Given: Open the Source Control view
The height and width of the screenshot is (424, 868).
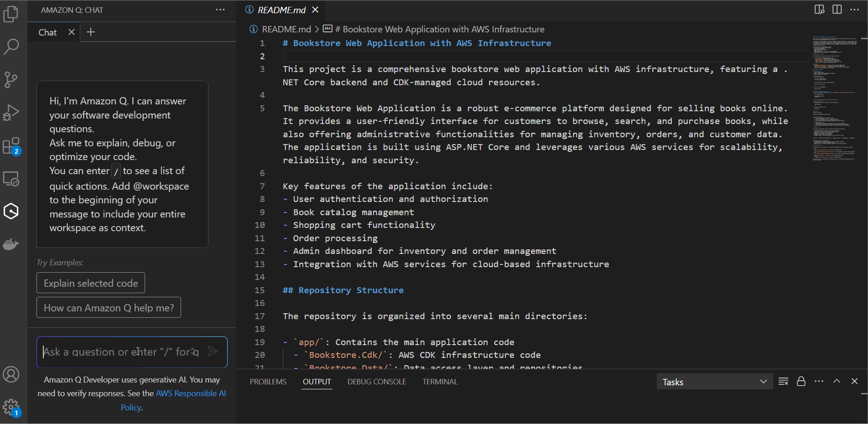Looking at the screenshot, I should click(x=11, y=80).
